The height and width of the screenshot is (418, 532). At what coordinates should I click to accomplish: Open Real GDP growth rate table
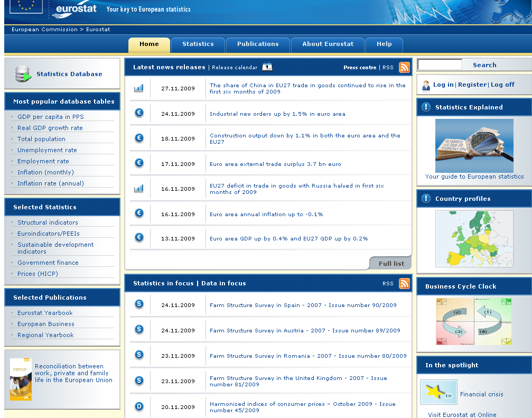click(x=50, y=128)
